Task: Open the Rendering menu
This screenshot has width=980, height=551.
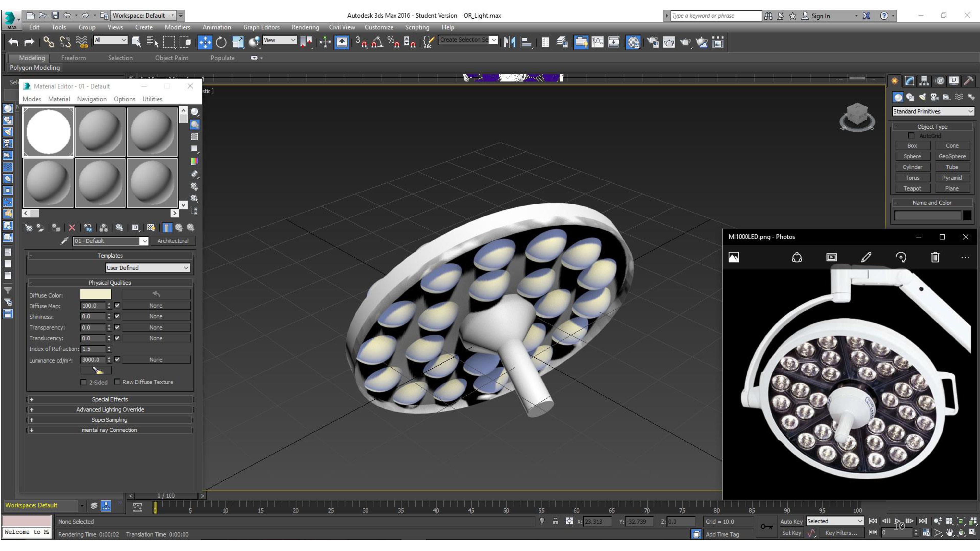Action: tap(305, 27)
